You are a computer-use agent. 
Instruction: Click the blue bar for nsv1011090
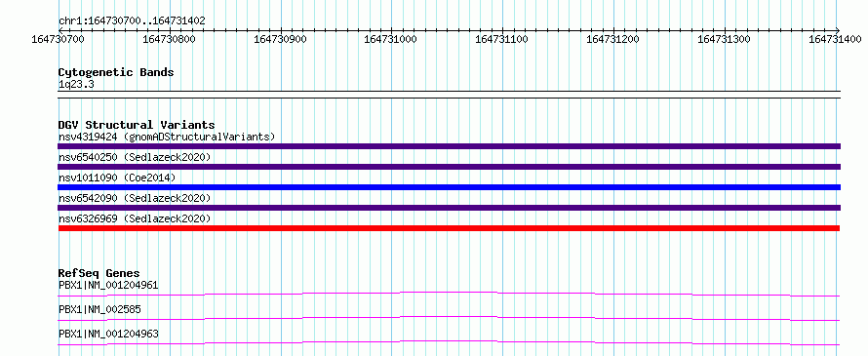pyautogui.click(x=449, y=187)
